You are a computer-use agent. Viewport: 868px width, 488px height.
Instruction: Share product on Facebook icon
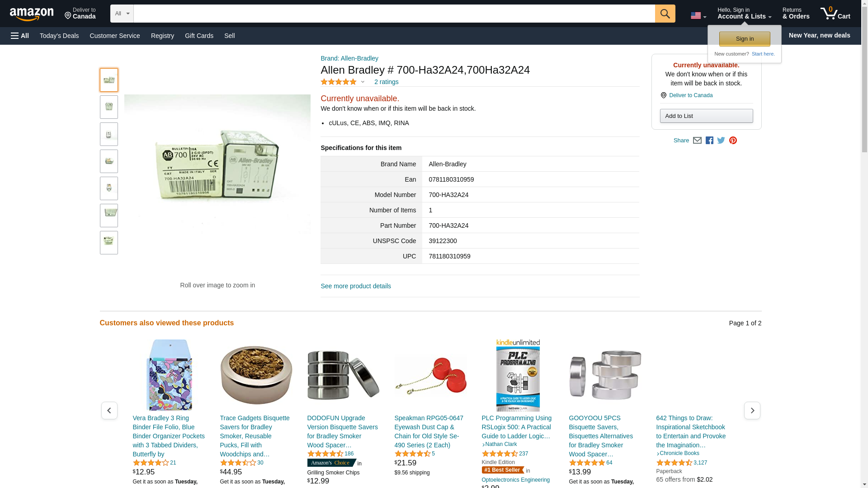click(x=709, y=141)
